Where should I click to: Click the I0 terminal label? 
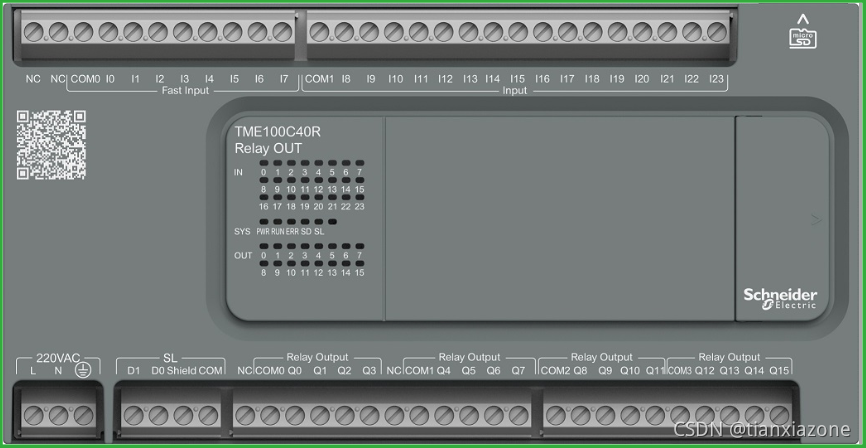pyautogui.click(x=110, y=79)
